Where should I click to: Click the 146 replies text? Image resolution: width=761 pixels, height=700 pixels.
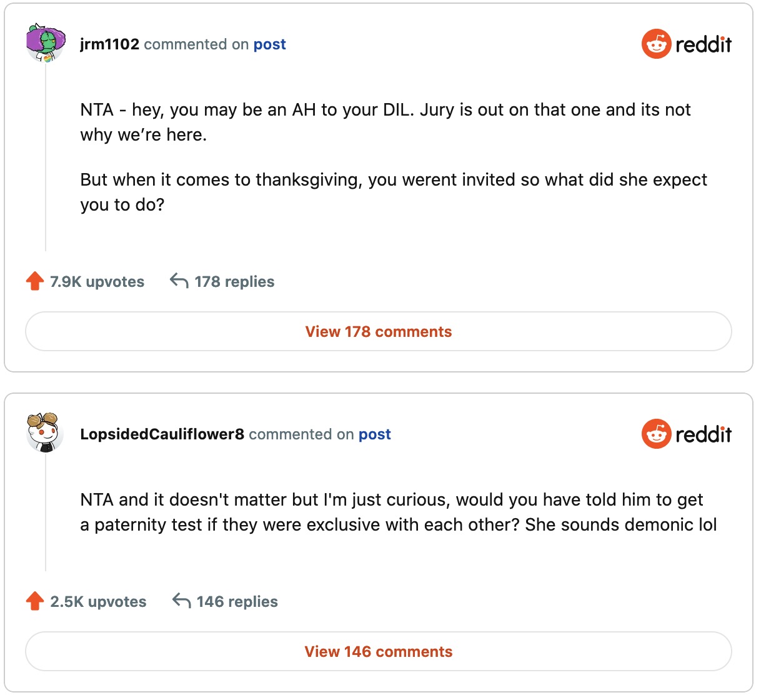(x=237, y=602)
